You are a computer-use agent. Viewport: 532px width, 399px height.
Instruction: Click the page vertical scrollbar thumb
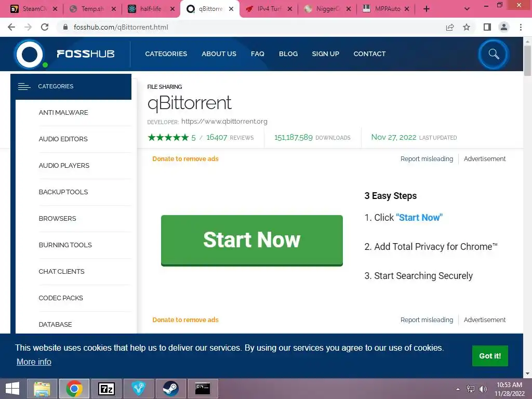pyautogui.click(x=527, y=60)
